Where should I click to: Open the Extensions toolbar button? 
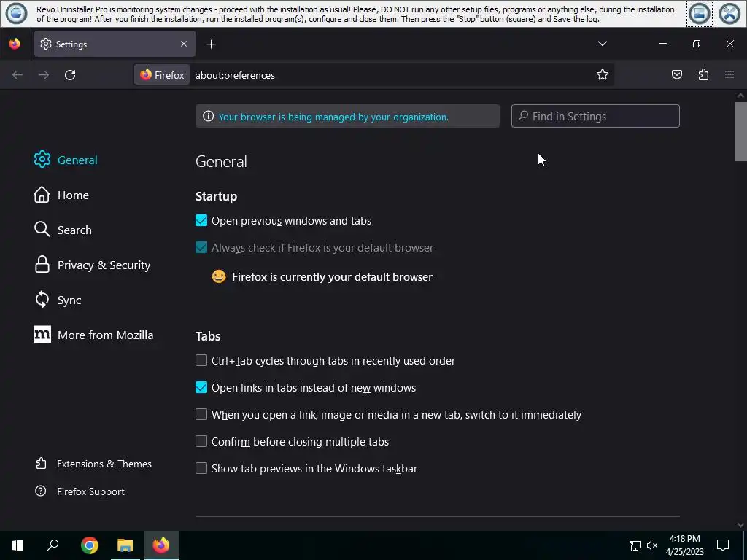coord(703,74)
